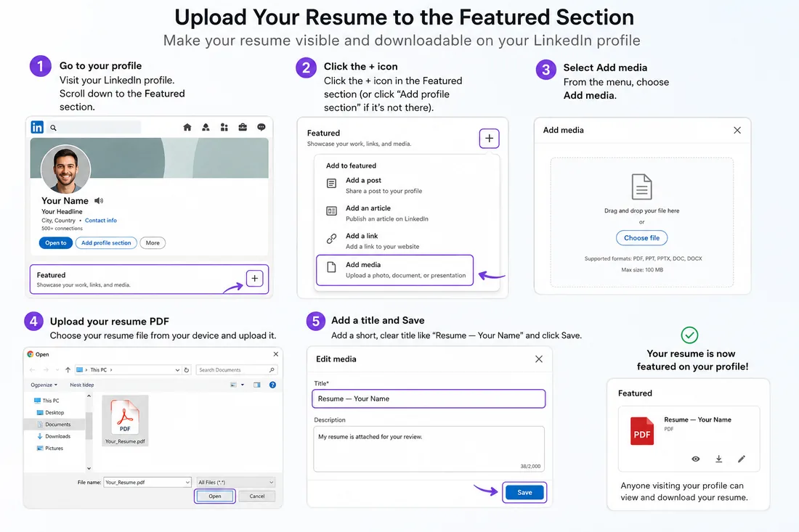Select Pictures in the folder tree
The height and width of the screenshot is (532, 799).
click(50, 449)
